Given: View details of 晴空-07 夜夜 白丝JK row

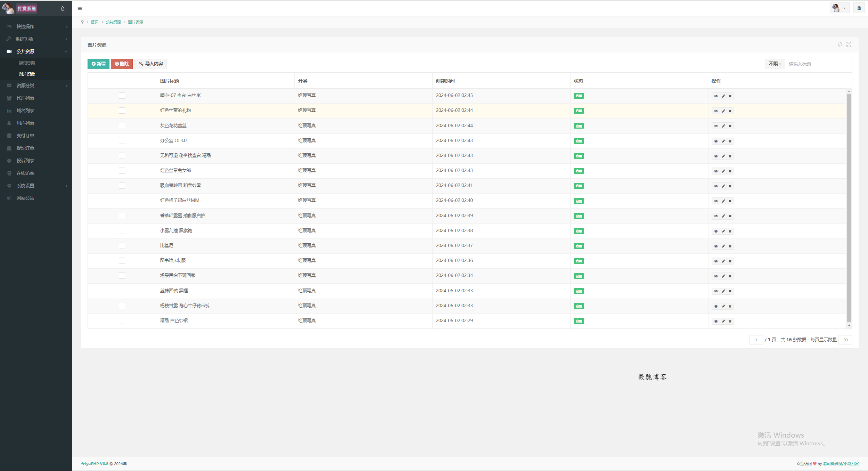Looking at the screenshot, I should coord(715,96).
